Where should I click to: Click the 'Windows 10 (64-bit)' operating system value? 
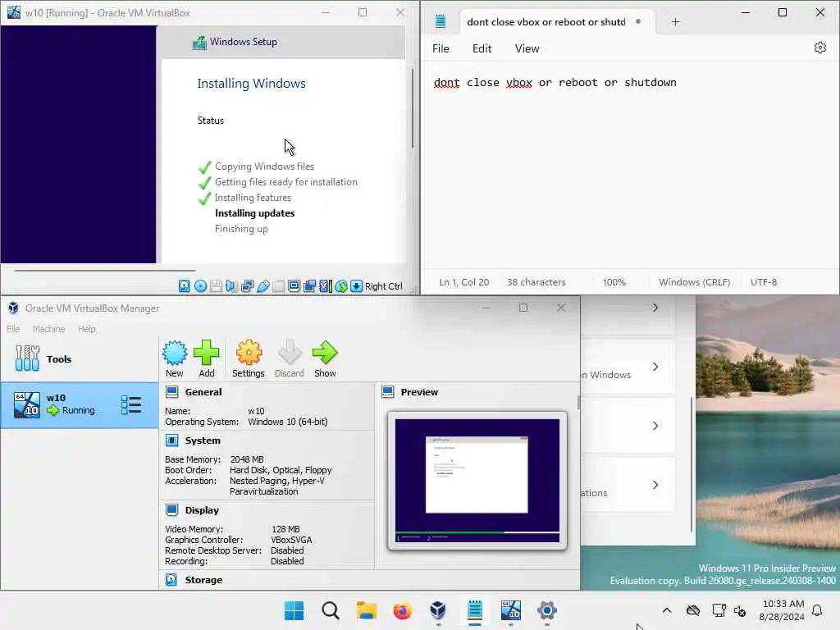(x=288, y=422)
